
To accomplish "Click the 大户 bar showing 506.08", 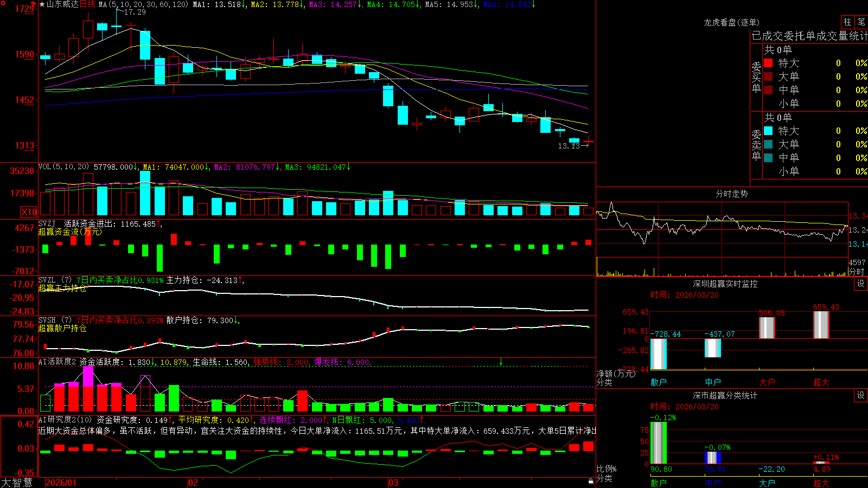I will pos(767,328).
